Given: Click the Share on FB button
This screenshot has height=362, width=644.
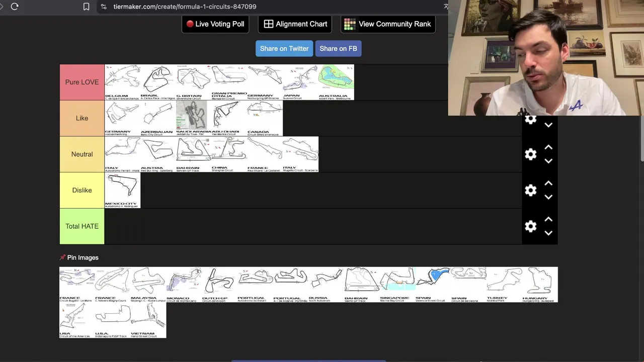Looking at the screenshot, I should click(x=338, y=48).
